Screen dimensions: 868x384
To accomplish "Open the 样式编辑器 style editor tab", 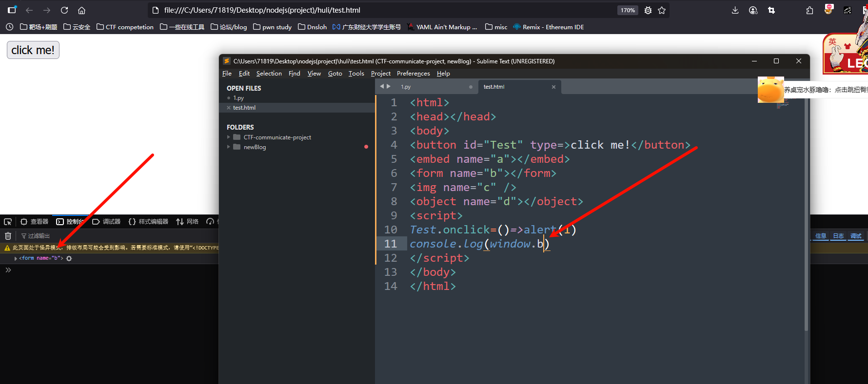I will point(148,222).
